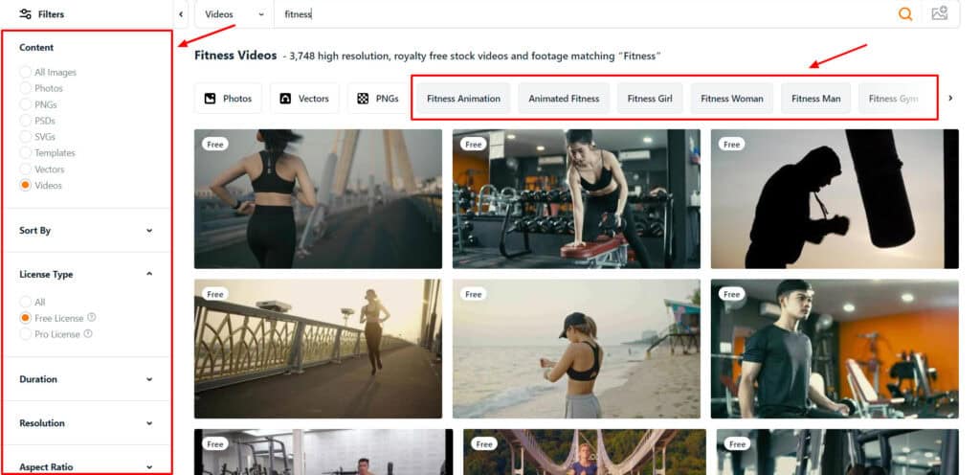
Task: Click the orange search magnifier icon
Action: point(905,13)
